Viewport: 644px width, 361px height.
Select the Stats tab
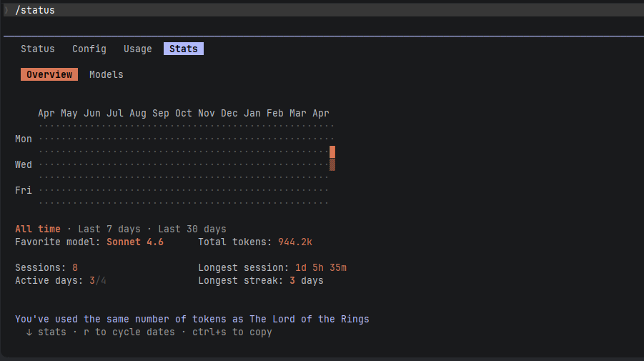click(x=184, y=49)
